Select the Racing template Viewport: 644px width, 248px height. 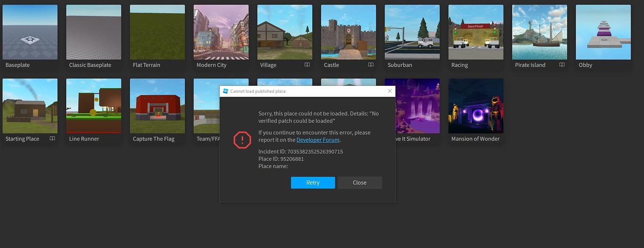476,32
